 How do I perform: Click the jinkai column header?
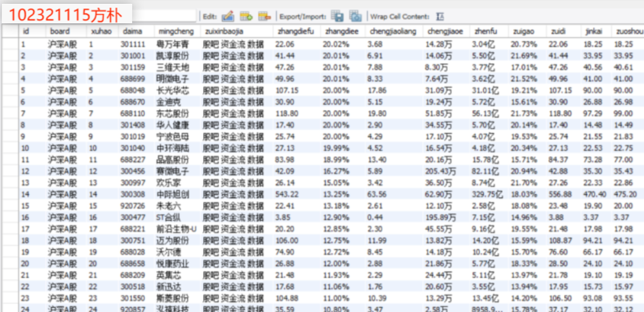click(x=596, y=31)
